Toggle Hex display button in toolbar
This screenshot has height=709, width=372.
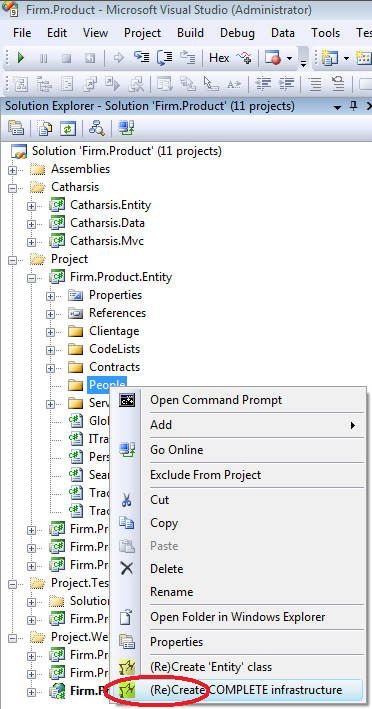click(219, 58)
